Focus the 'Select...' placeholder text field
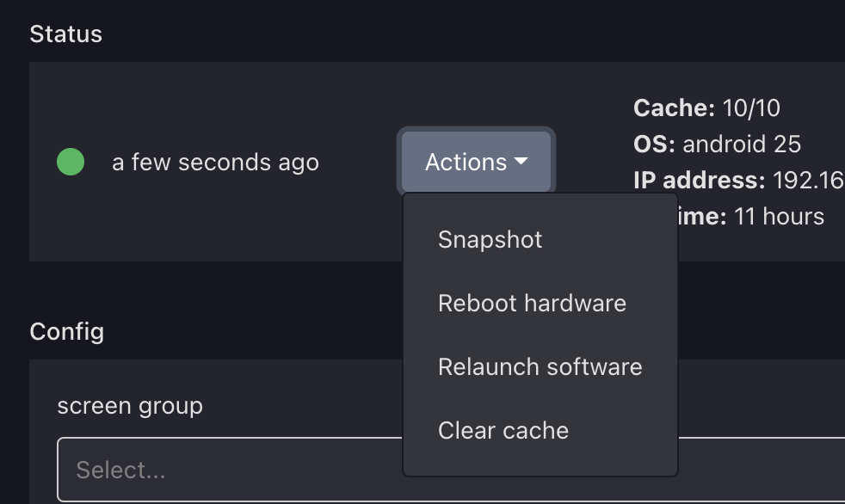Image resolution: width=845 pixels, height=504 pixels. point(120,470)
